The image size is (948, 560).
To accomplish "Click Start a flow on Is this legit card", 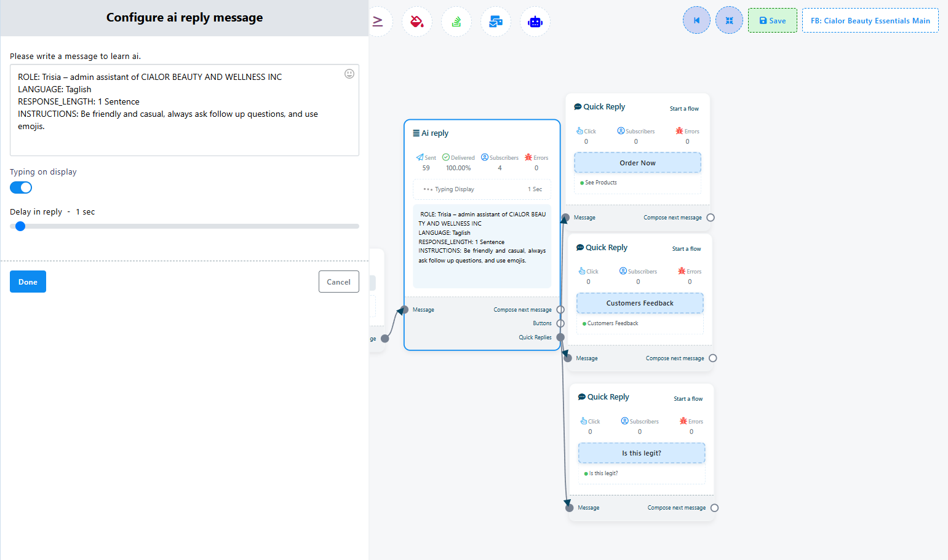I will [688, 399].
